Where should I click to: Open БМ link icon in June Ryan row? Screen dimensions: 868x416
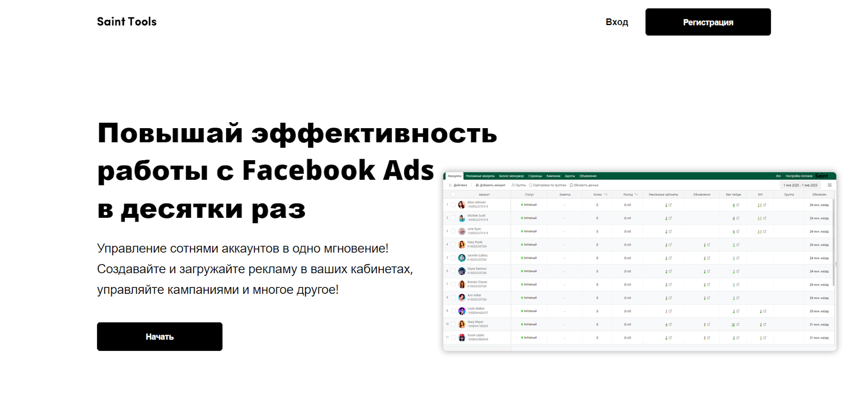point(764,231)
